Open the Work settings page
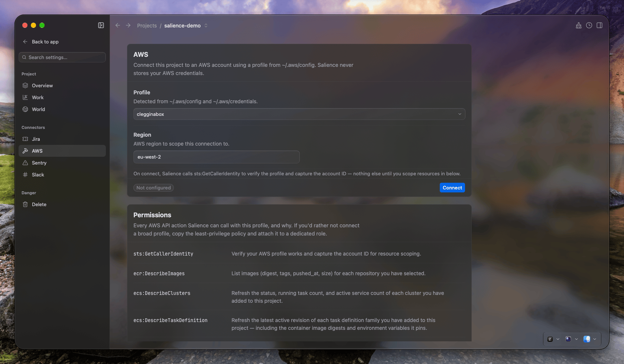This screenshot has width=624, height=364. 62,97
